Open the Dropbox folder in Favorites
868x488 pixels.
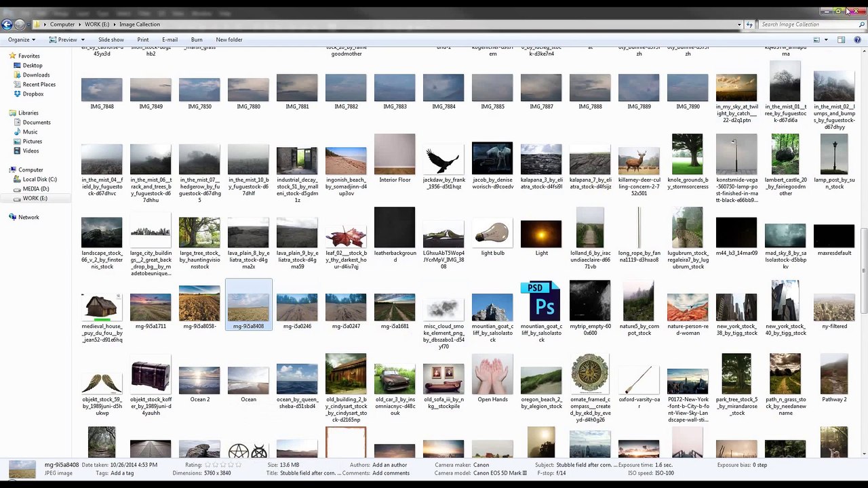(33, 94)
